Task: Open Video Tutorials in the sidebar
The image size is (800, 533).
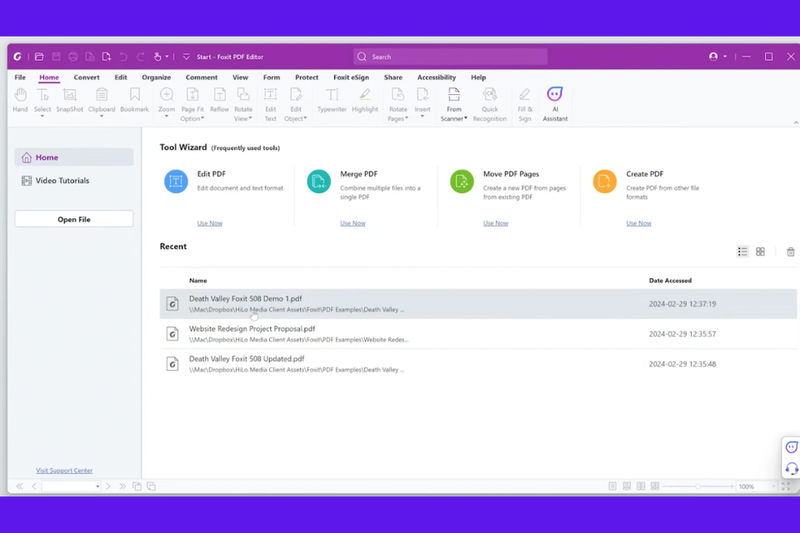Action: click(x=74, y=181)
